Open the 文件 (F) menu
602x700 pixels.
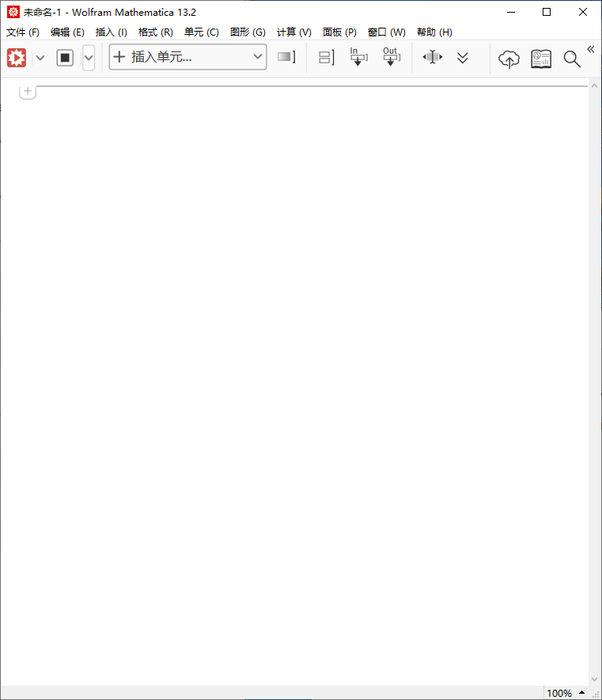(x=23, y=32)
